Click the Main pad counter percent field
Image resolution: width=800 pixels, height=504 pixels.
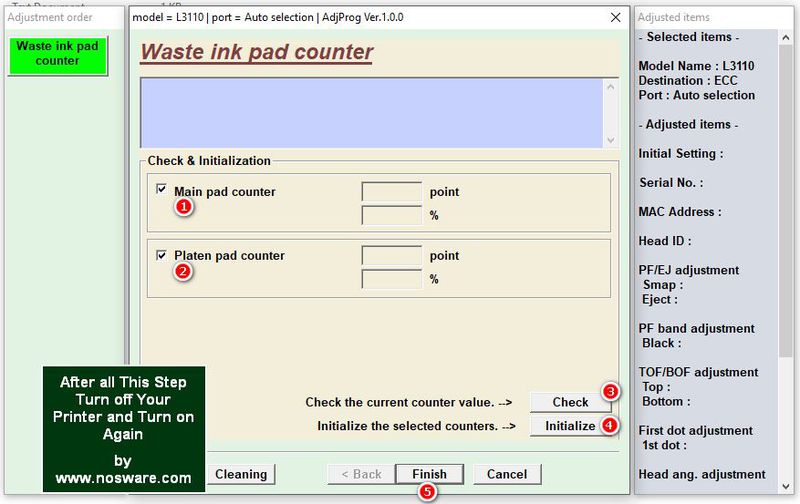click(x=391, y=215)
